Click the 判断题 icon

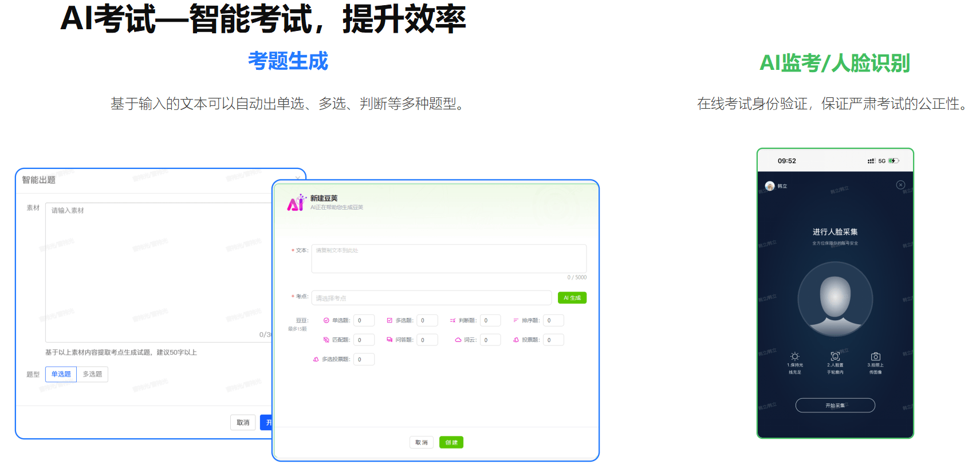coord(452,321)
